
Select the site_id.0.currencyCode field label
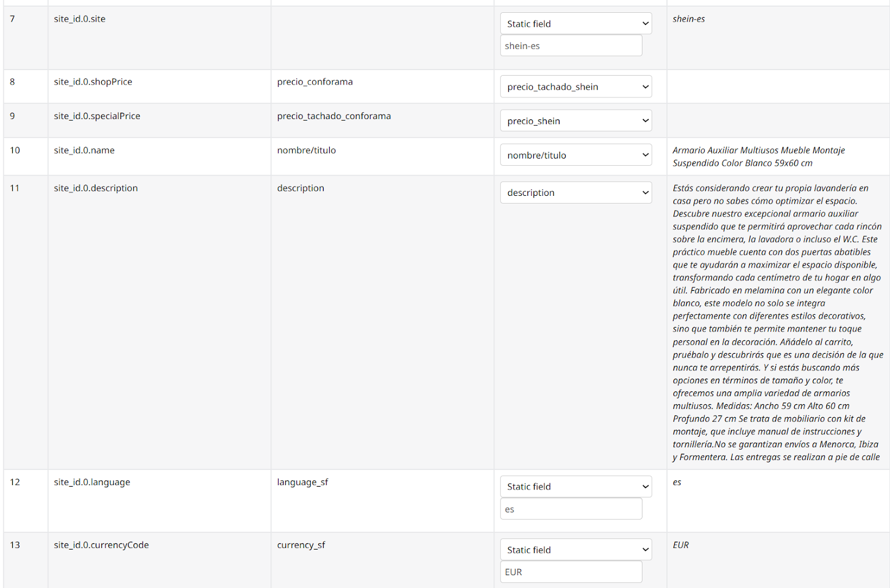[x=101, y=545]
